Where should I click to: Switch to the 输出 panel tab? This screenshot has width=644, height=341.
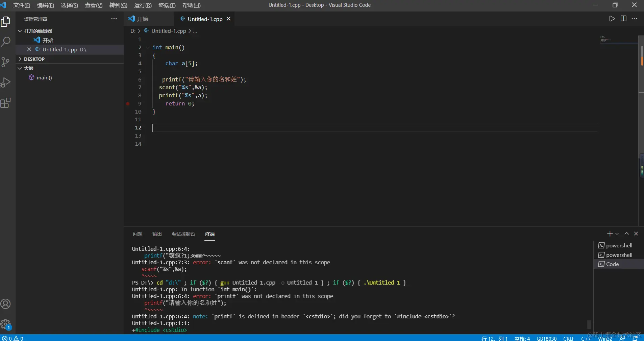pos(157,234)
